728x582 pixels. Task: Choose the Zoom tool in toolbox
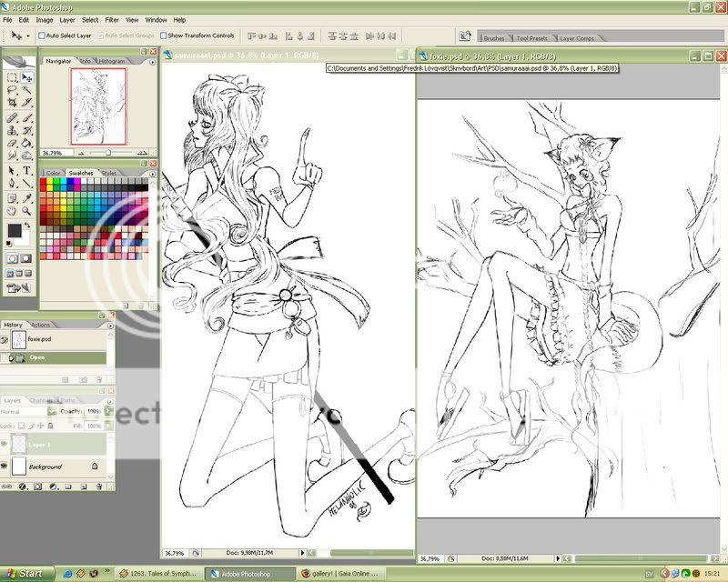27,210
